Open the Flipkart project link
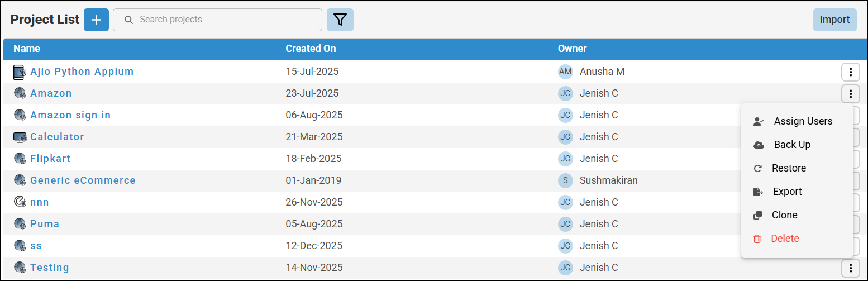The height and width of the screenshot is (281, 868). (x=50, y=159)
